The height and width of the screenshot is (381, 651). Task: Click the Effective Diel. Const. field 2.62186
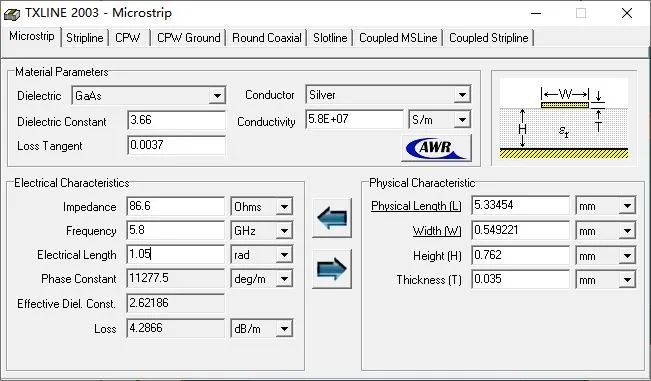click(176, 303)
